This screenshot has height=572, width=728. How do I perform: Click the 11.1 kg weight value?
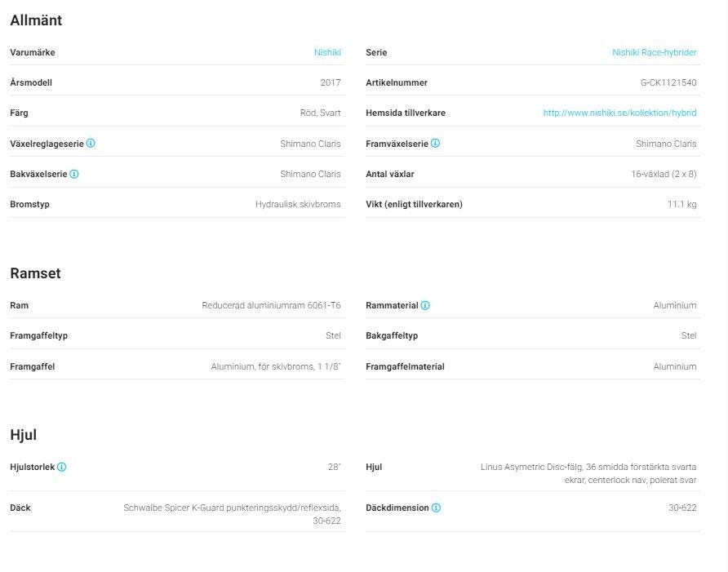pyautogui.click(x=681, y=204)
